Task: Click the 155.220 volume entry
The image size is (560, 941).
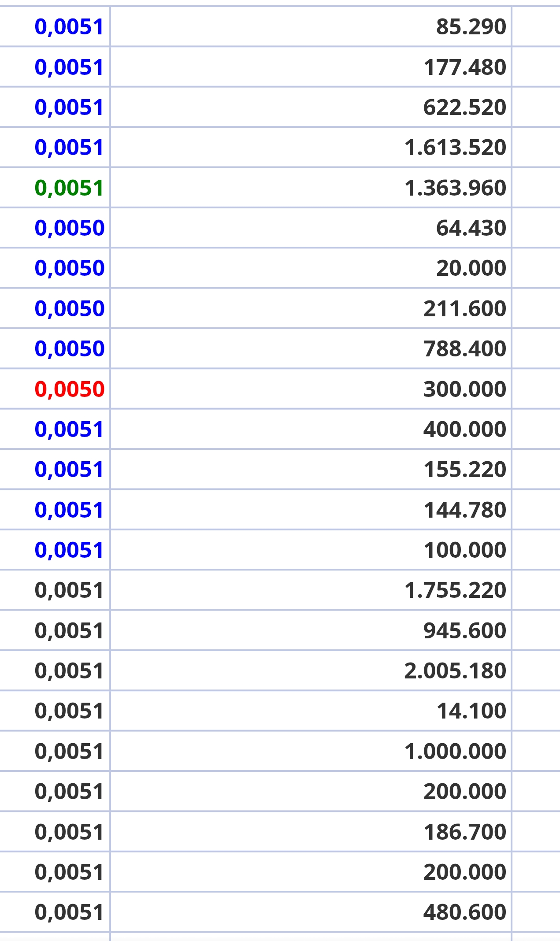Action: pyautogui.click(x=464, y=470)
